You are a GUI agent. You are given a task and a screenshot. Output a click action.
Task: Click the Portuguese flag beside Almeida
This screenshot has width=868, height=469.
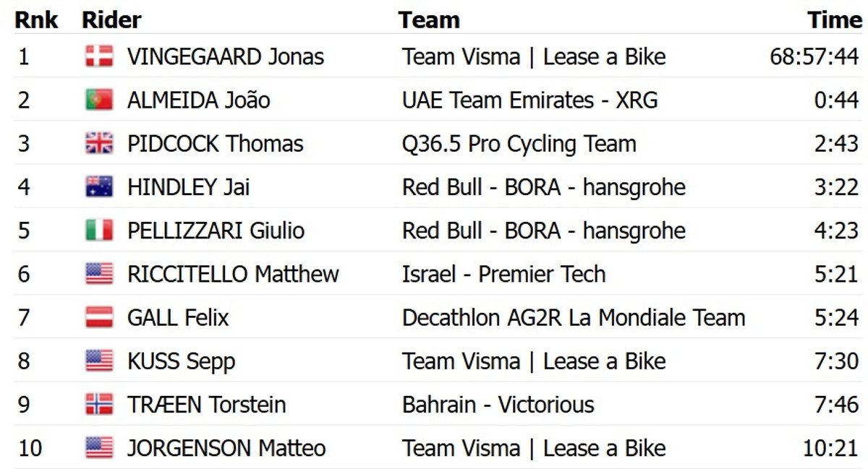click(99, 100)
